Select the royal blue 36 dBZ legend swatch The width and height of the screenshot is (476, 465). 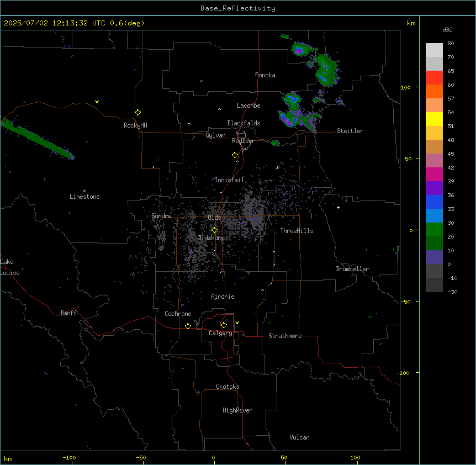point(434,202)
